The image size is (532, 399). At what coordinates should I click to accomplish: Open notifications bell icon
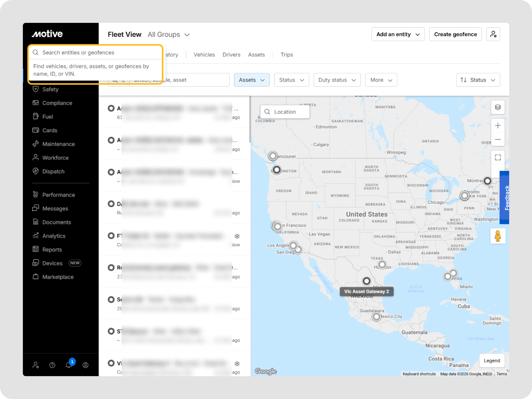pos(69,365)
